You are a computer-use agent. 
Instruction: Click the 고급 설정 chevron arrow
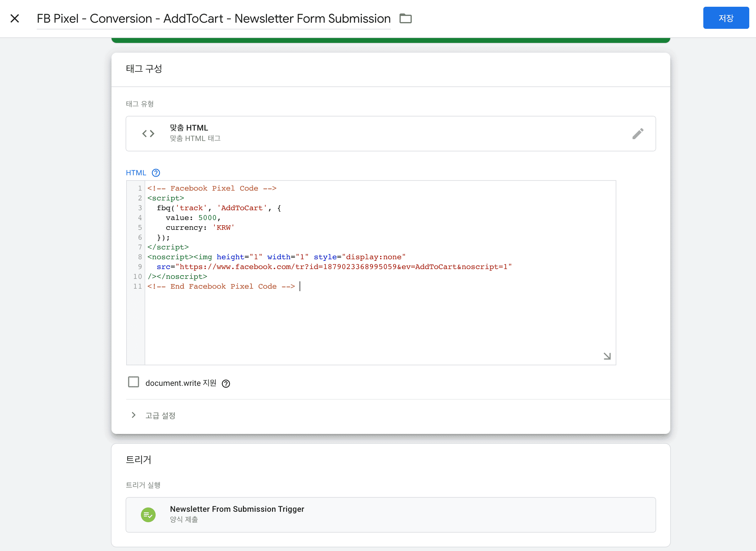click(134, 415)
